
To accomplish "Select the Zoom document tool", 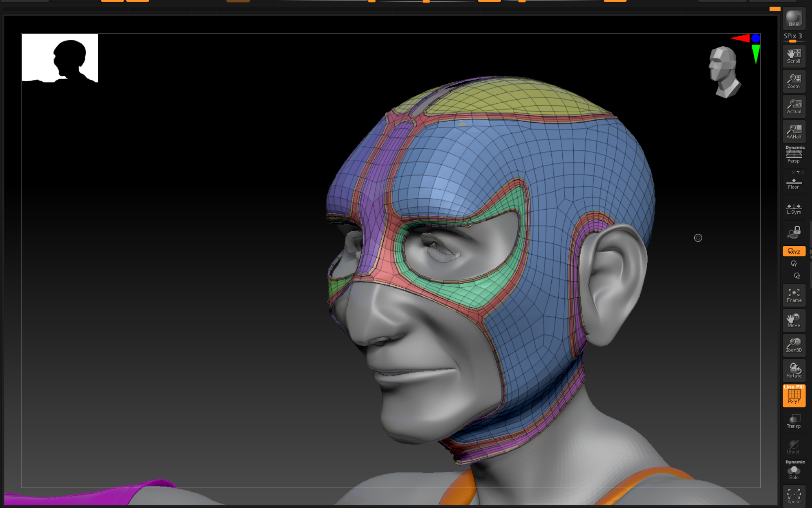I will (x=794, y=81).
